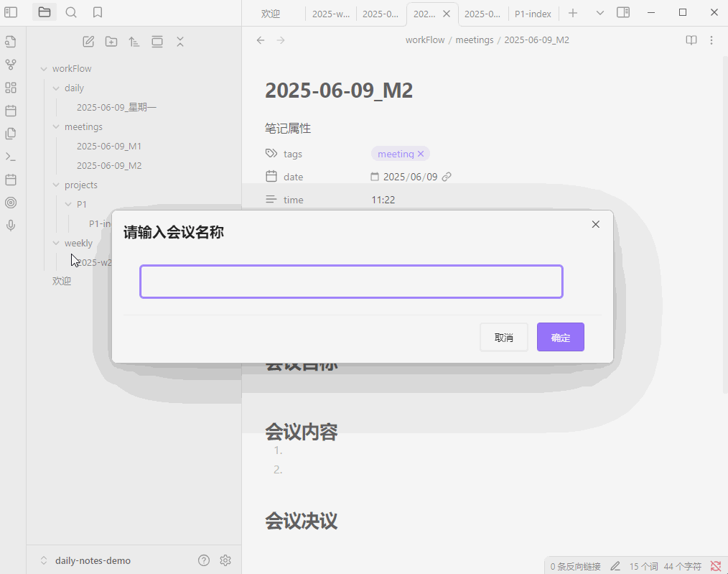This screenshot has height=574, width=728.
Task: Open the tab list dropdown arrow
Action: [x=600, y=13]
